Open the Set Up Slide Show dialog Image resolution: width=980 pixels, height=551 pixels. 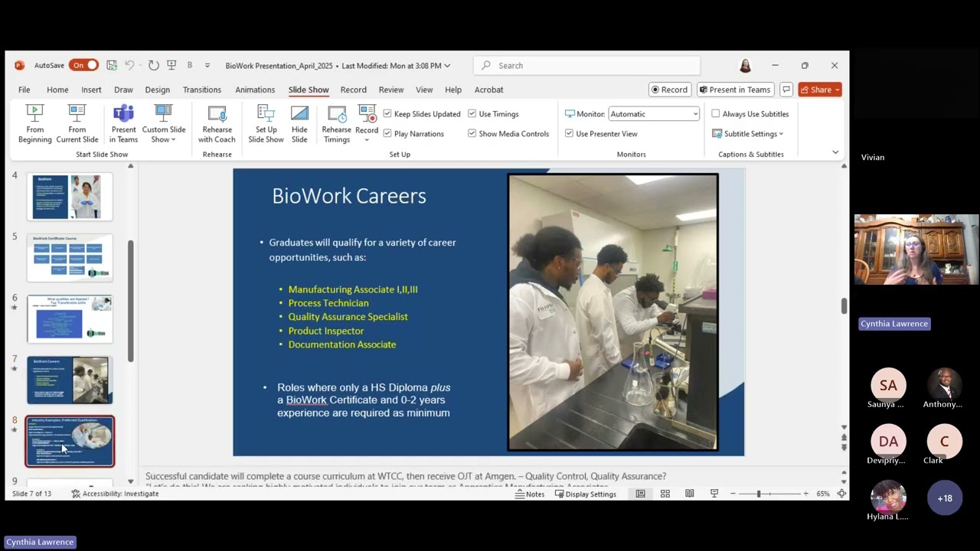pyautogui.click(x=266, y=123)
